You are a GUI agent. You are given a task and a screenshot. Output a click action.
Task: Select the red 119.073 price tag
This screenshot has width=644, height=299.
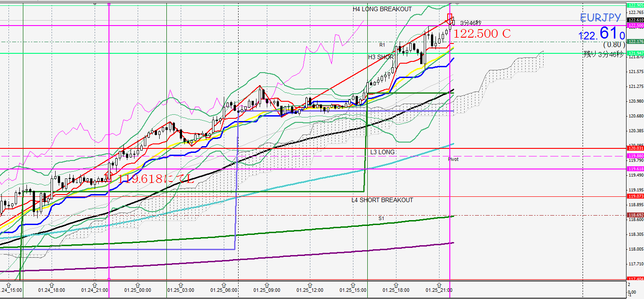[635, 196]
